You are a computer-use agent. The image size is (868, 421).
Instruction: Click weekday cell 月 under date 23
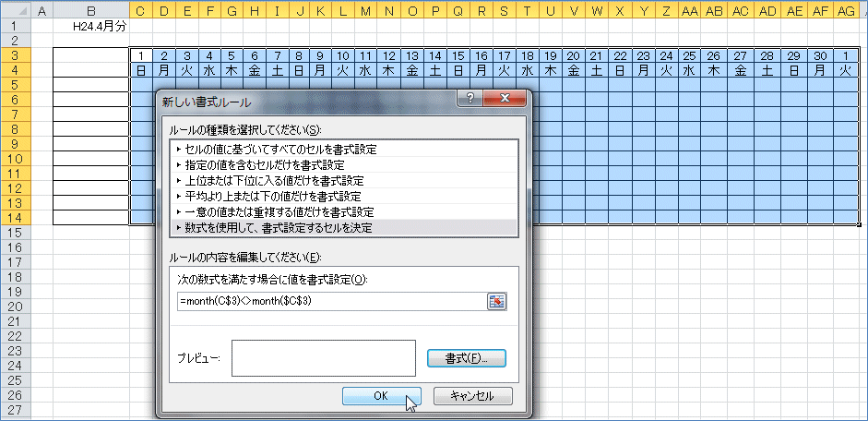coord(643,70)
